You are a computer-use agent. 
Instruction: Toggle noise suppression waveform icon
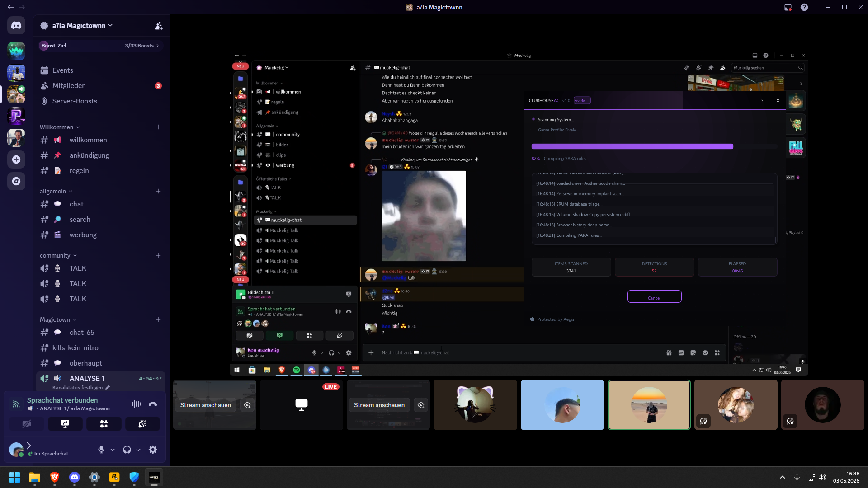136,404
